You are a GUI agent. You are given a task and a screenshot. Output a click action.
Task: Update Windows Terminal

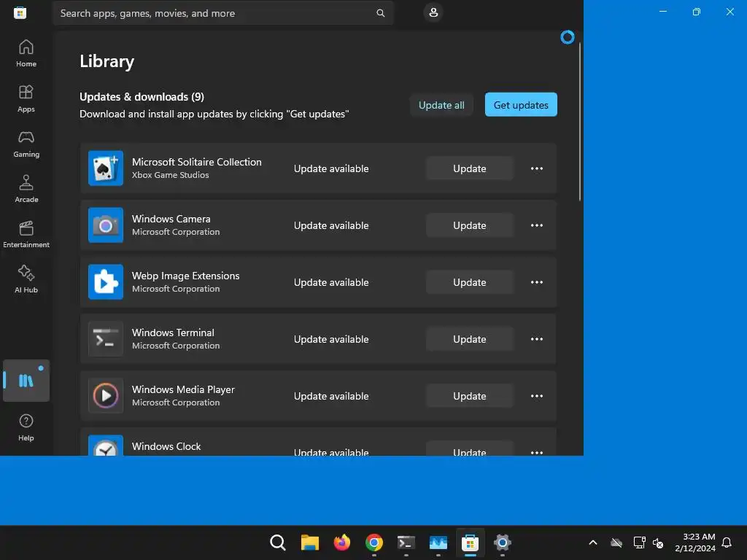[470, 339]
